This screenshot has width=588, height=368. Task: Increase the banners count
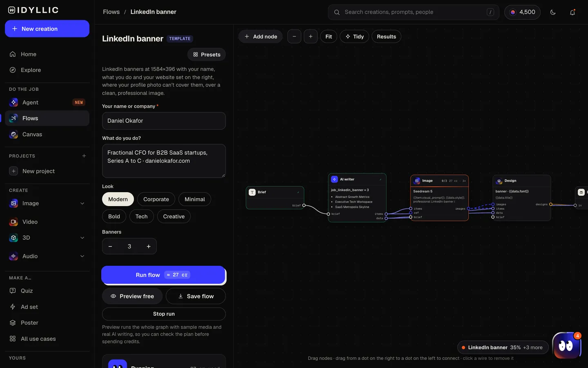[149, 246]
